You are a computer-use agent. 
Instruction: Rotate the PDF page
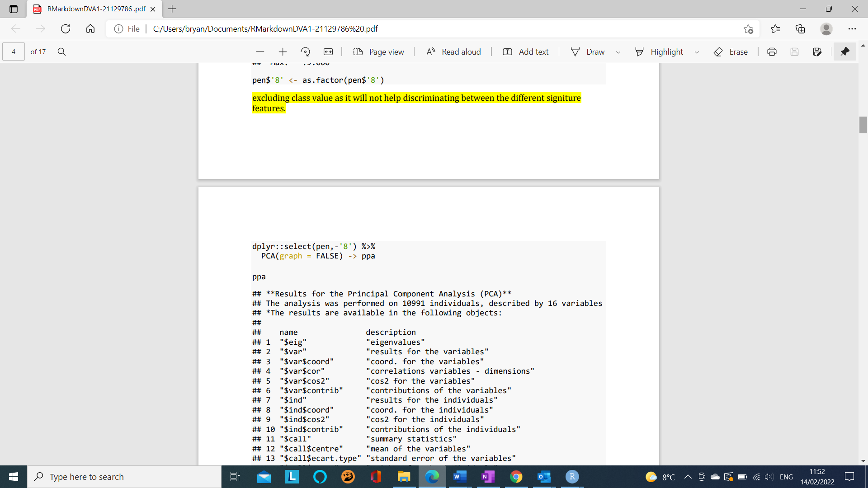click(306, 52)
